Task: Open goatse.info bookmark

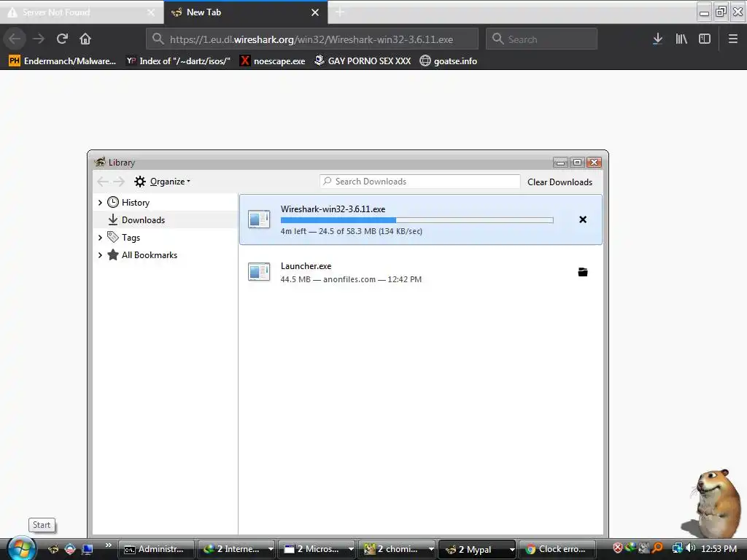Action: (x=449, y=61)
